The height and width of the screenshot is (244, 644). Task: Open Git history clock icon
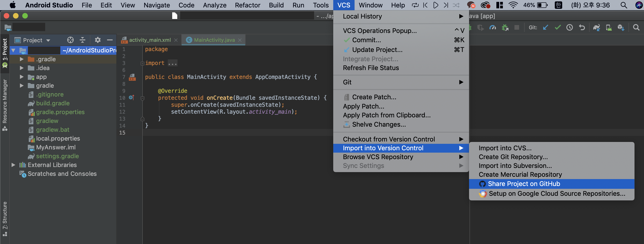point(570,27)
